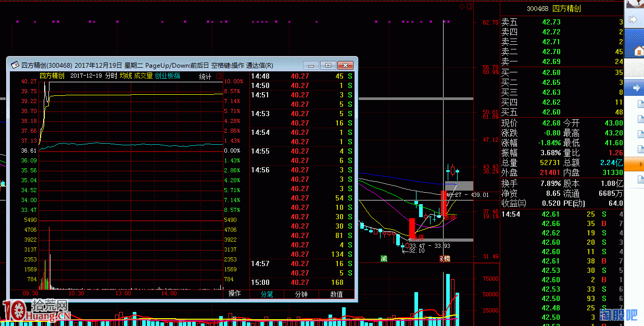
Task: Select the 买一 row at 42.68
Action: [562, 72]
